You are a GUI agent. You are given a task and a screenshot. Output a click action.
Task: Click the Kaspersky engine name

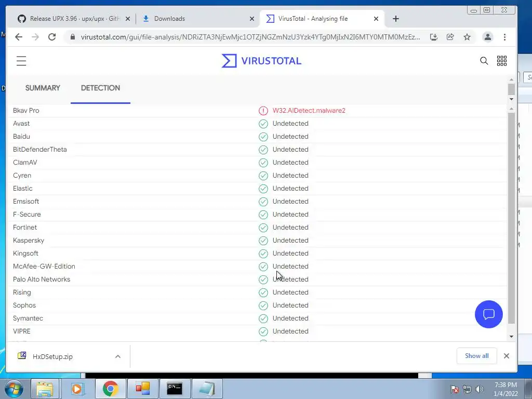(x=29, y=241)
